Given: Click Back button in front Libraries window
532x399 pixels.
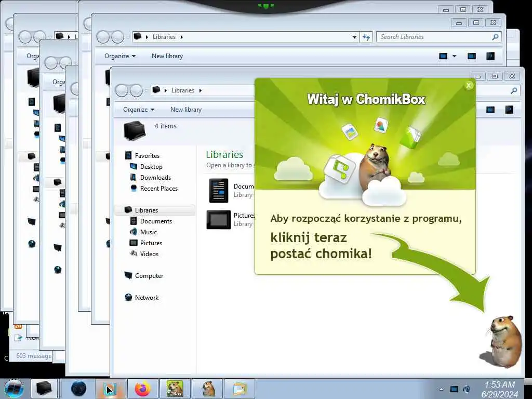Looking at the screenshot, I should [122, 90].
